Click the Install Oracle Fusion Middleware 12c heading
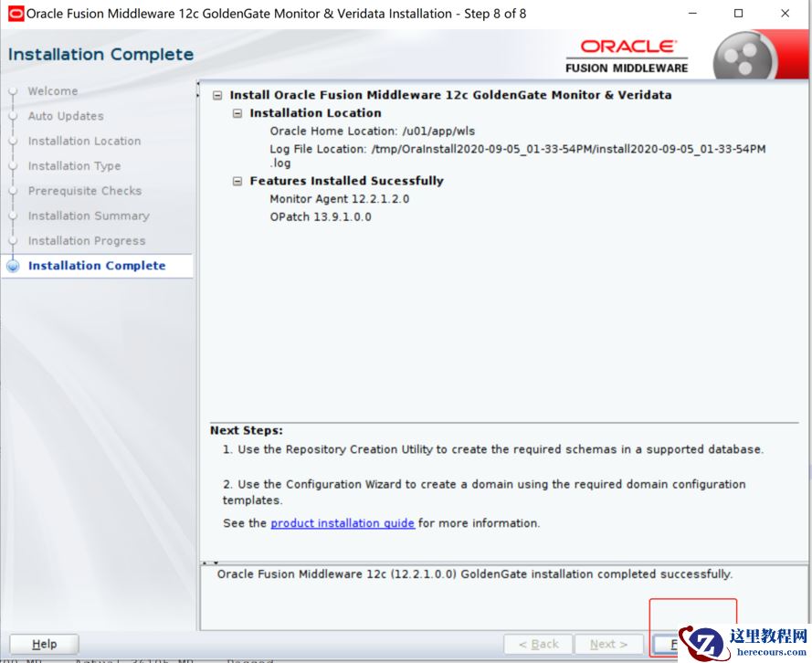This screenshot has width=812, height=663. 450,95
